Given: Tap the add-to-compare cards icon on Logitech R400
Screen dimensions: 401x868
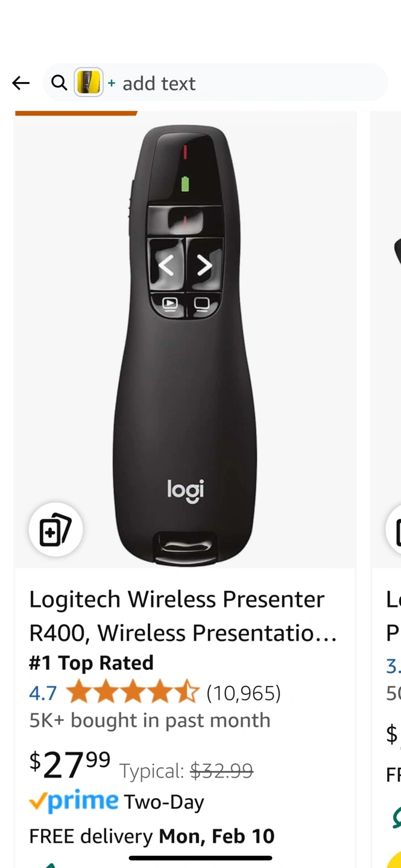Looking at the screenshot, I should coord(55,529).
